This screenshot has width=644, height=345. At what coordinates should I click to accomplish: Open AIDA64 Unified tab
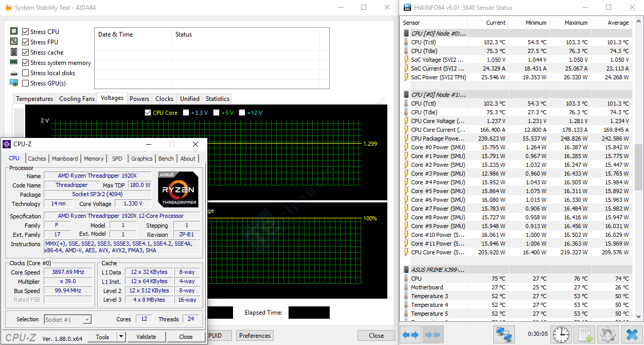coord(189,98)
